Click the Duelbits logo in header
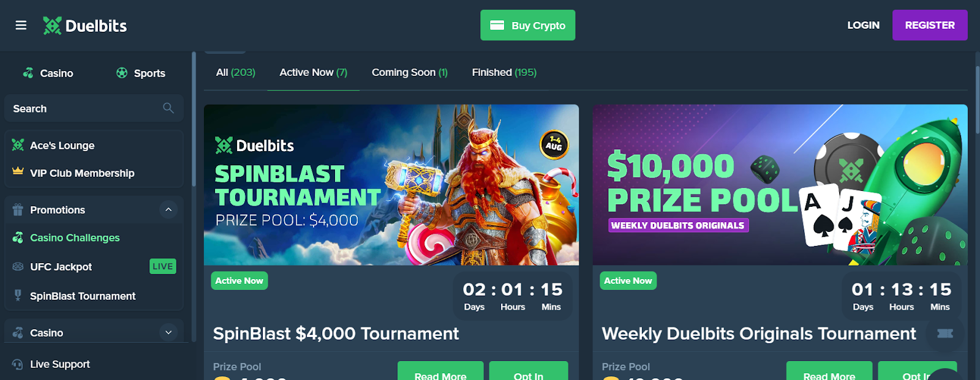This screenshot has height=380, width=980. coord(85,26)
